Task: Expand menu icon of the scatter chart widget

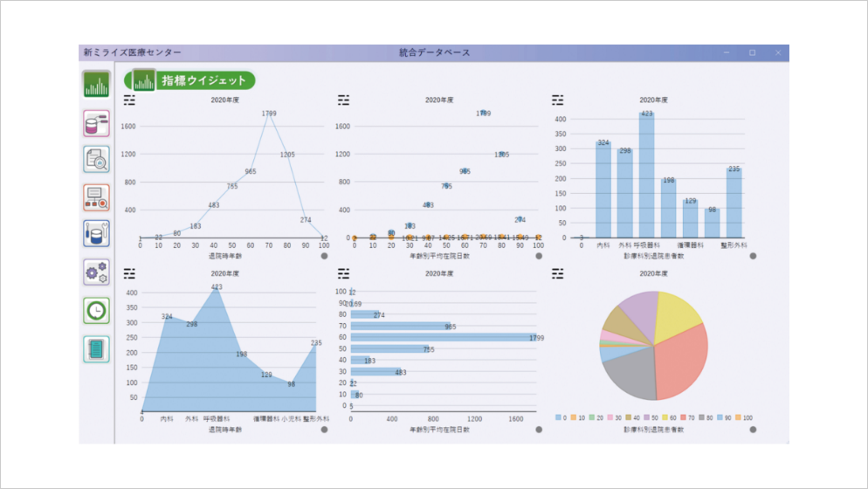Action: (343, 100)
